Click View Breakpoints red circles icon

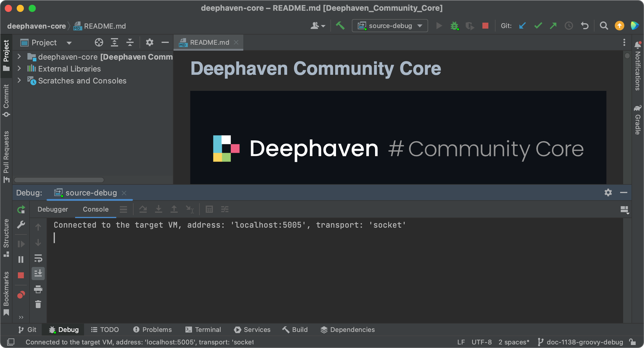pyautogui.click(x=21, y=295)
